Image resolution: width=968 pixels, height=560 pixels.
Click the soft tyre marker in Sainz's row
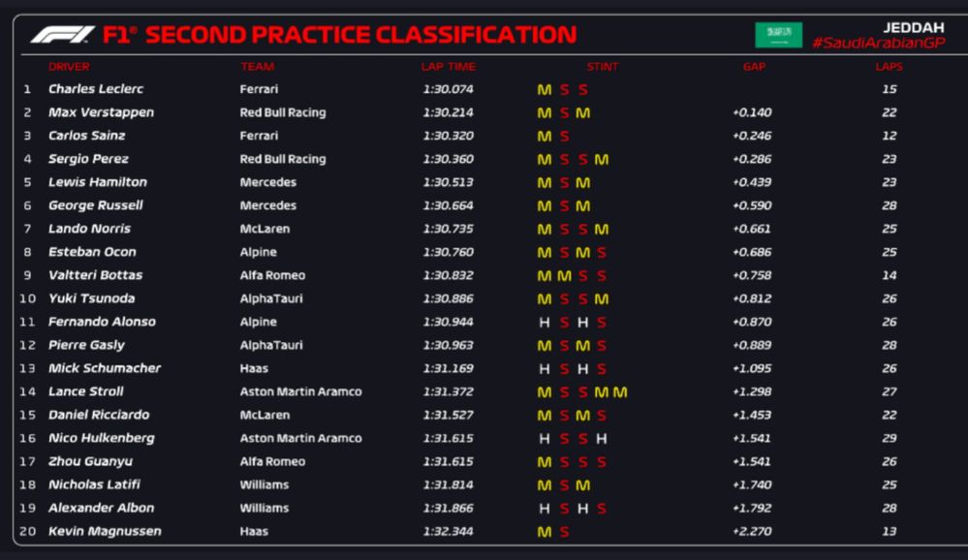pos(564,137)
